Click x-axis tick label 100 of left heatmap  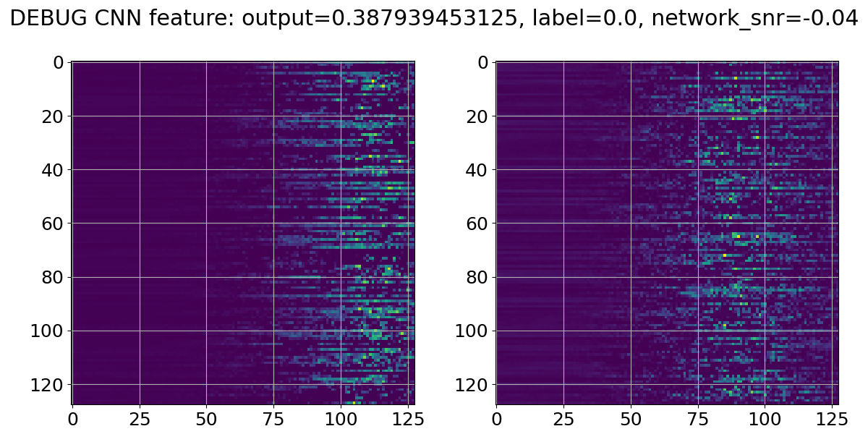pos(340,419)
